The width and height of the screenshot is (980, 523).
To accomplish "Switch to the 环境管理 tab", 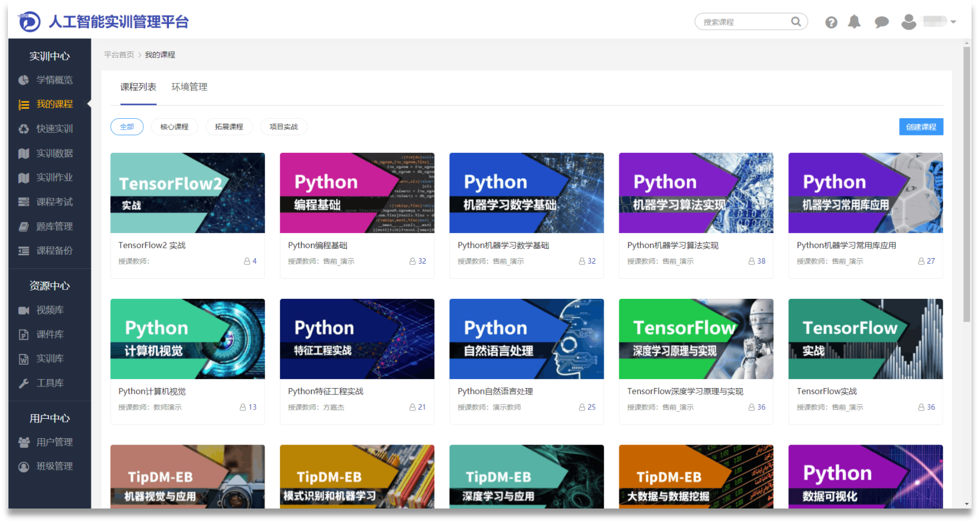I will click(189, 87).
